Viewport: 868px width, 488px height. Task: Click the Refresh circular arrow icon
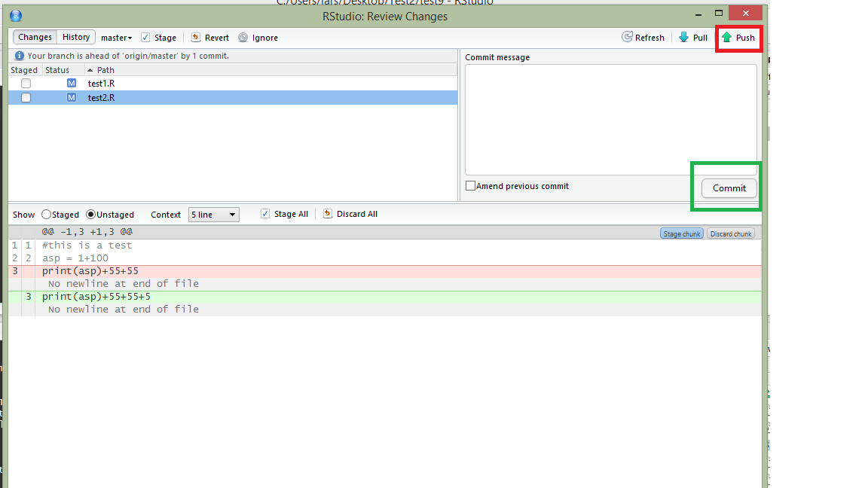627,37
